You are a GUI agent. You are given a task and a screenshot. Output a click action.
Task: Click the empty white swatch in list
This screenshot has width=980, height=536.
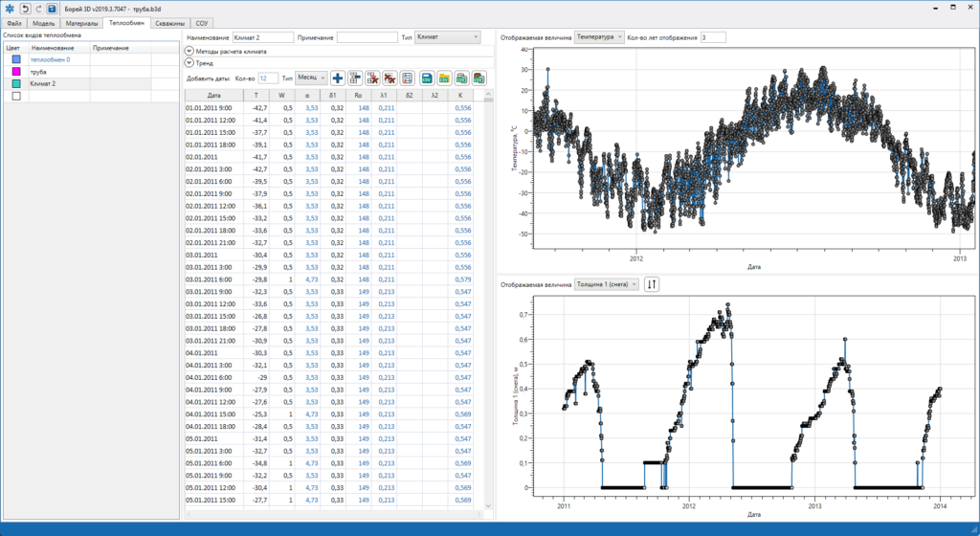click(16, 96)
